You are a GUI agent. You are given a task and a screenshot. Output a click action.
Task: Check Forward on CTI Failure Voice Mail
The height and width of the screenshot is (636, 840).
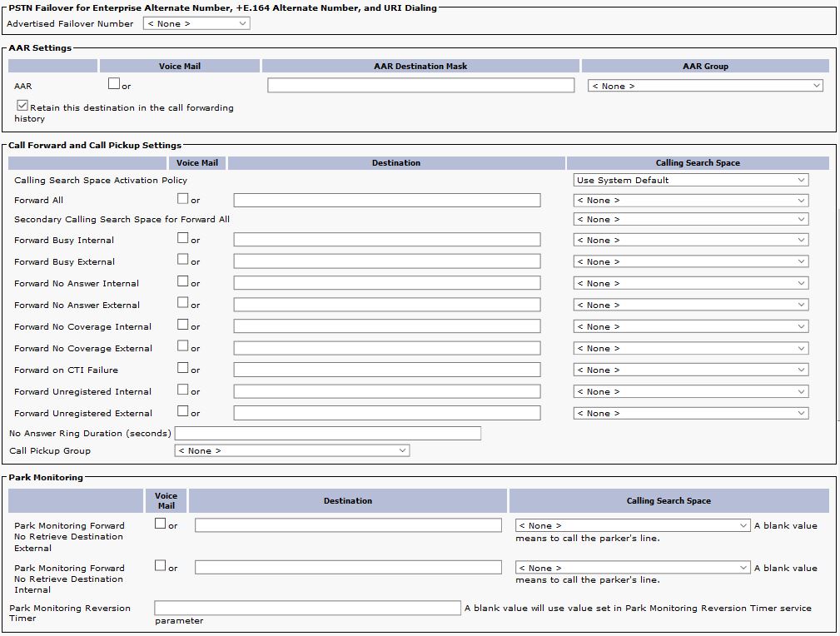[x=183, y=369]
